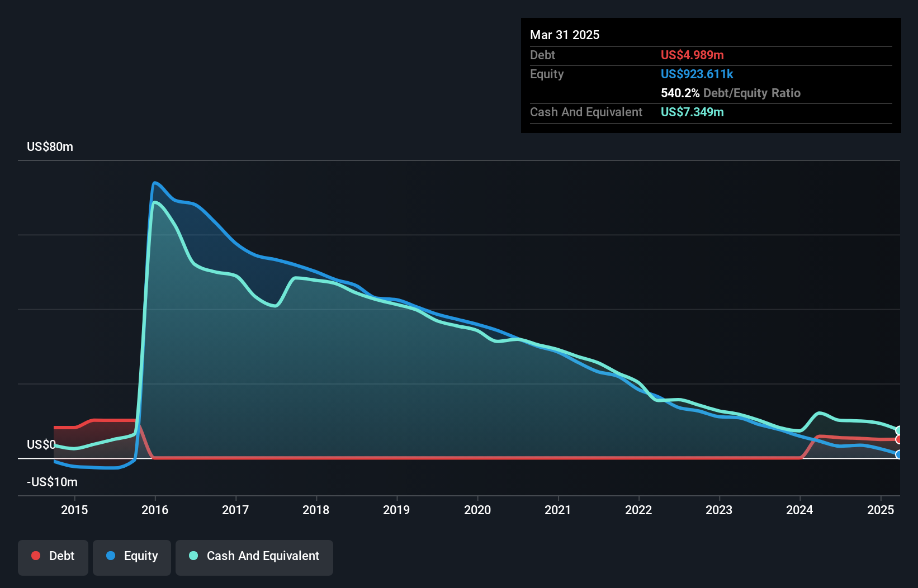Click the 2018 x-axis label
Image resolution: width=918 pixels, height=588 pixels.
[316, 510]
